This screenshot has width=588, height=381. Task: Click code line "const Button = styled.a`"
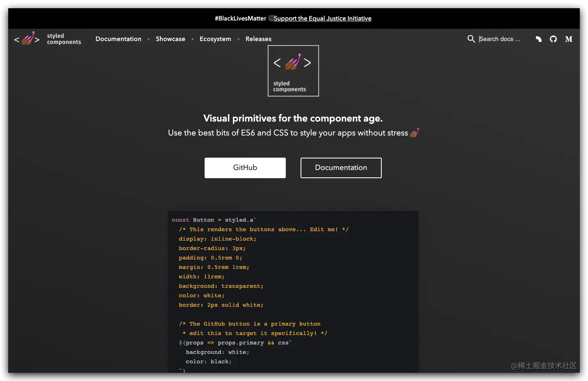click(214, 220)
